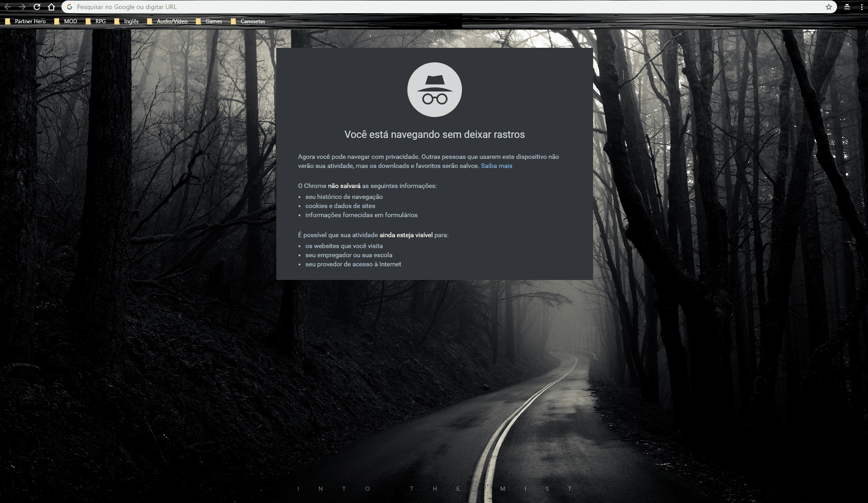
Task: Click the large incognito hat-and-glasses logo
Action: pyautogui.click(x=435, y=90)
